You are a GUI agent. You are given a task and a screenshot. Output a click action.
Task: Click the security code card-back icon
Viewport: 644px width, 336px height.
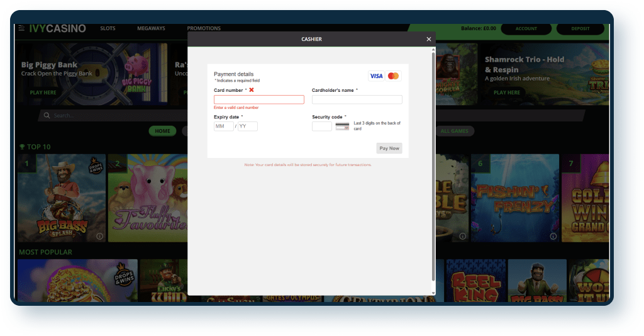(342, 126)
